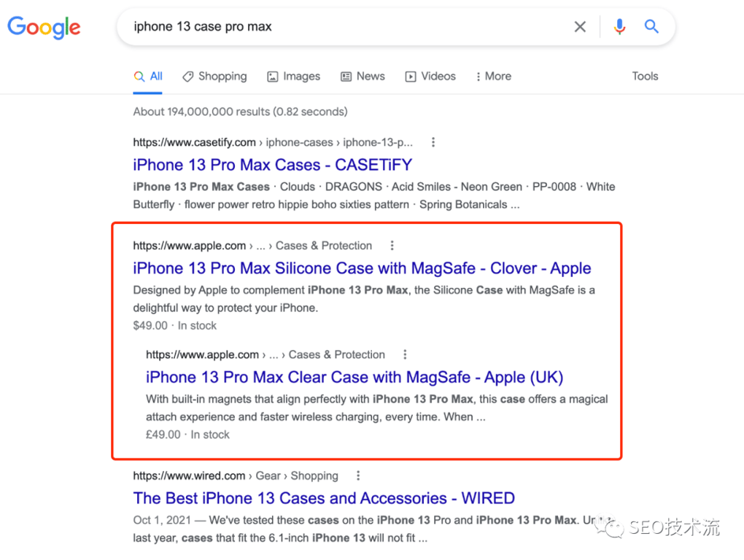Select the All results tab
The height and width of the screenshot is (560, 744).
[x=149, y=77]
